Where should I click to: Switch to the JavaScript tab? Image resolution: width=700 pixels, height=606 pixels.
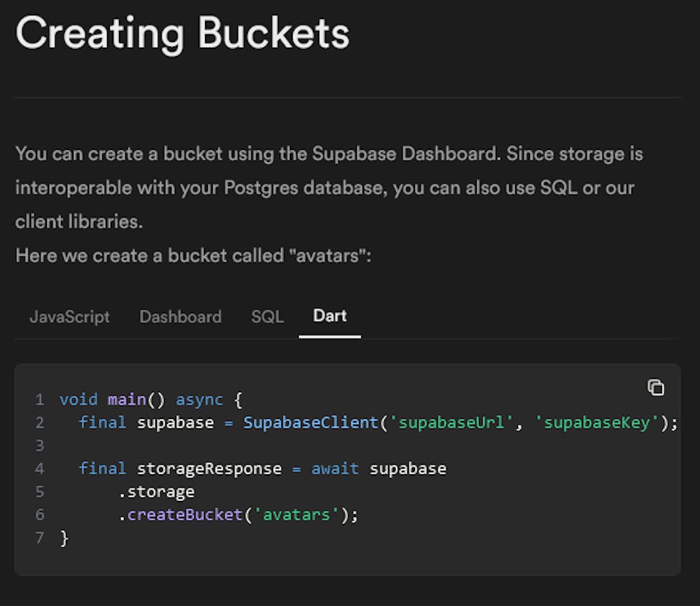click(x=69, y=317)
